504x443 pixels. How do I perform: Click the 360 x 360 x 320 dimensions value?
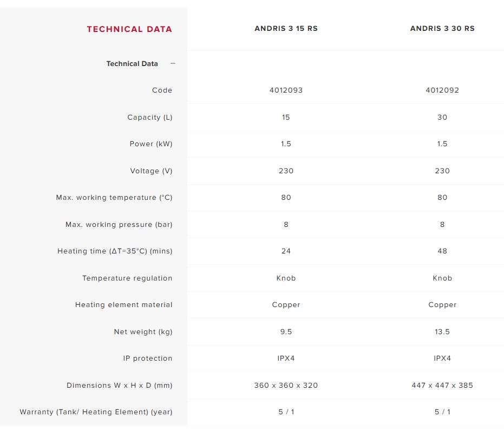tap(286, 385)
